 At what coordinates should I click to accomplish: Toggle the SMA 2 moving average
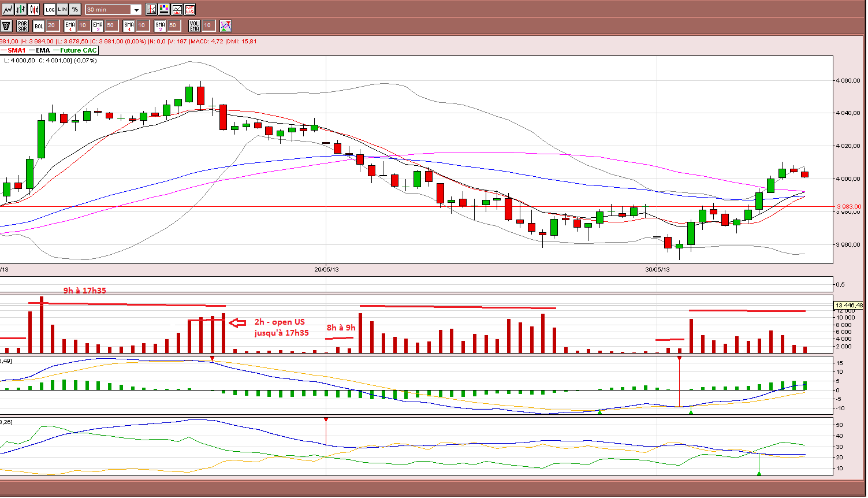tap(160, 25)
